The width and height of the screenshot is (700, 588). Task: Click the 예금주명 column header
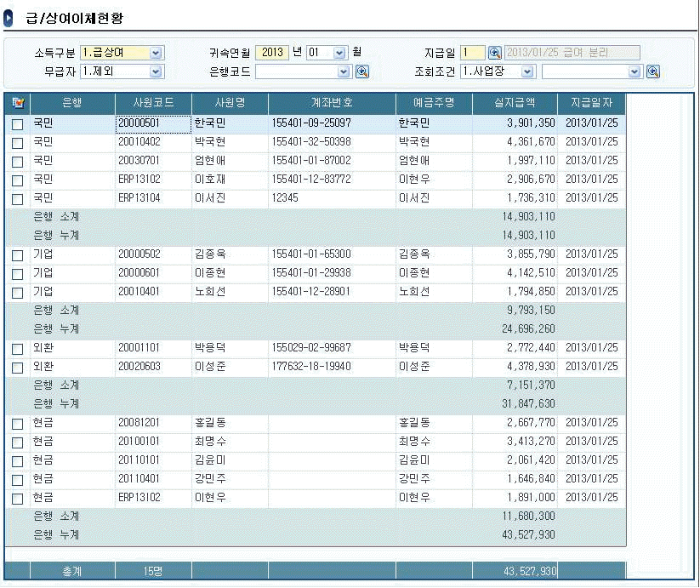pyautogui.click(x=434, y=103)
